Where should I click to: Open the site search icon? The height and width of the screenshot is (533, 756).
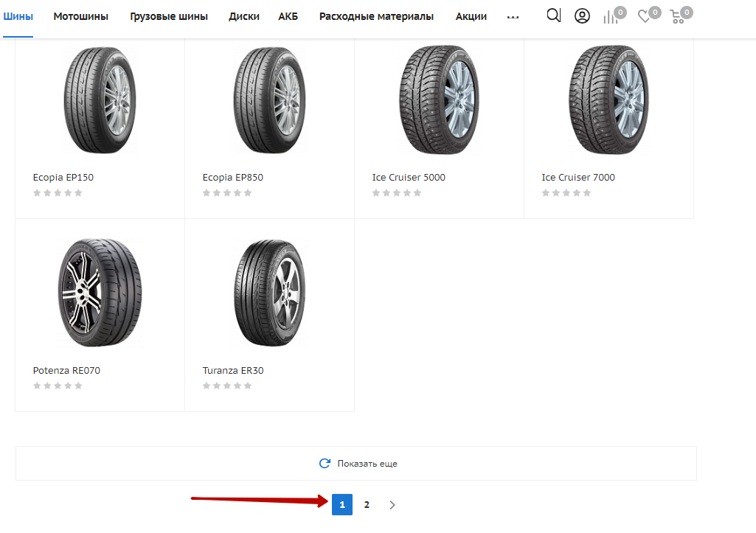coord(553,15)
